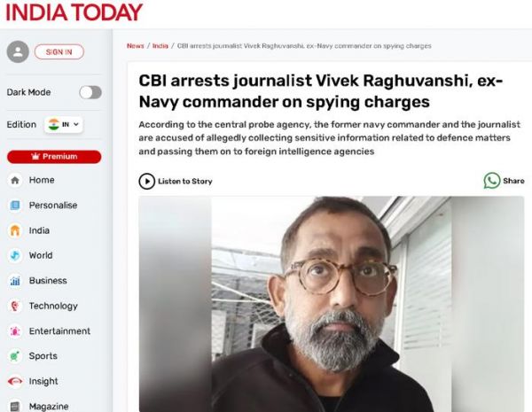Open the Sports sidebar icon

click(15, 356)
